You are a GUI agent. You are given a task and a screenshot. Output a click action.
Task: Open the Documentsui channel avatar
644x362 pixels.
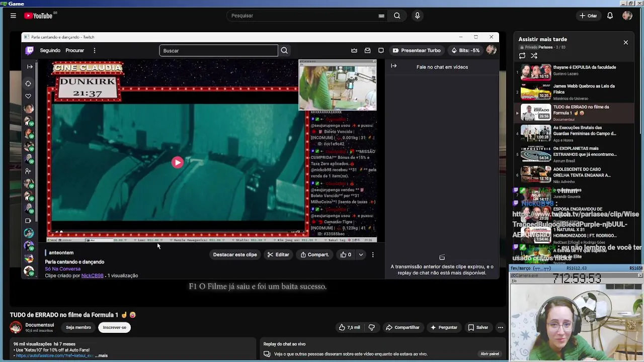click(x=16, y=327)
